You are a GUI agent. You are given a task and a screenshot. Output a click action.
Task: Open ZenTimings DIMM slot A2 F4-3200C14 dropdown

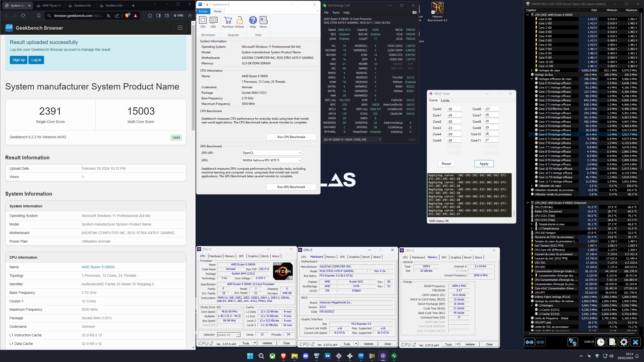point(352,140)
